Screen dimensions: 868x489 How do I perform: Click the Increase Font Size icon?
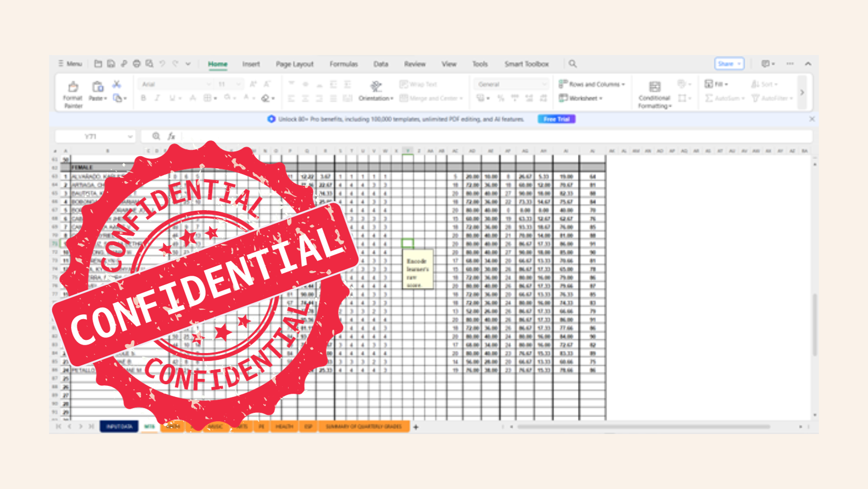tap(253, 84)
